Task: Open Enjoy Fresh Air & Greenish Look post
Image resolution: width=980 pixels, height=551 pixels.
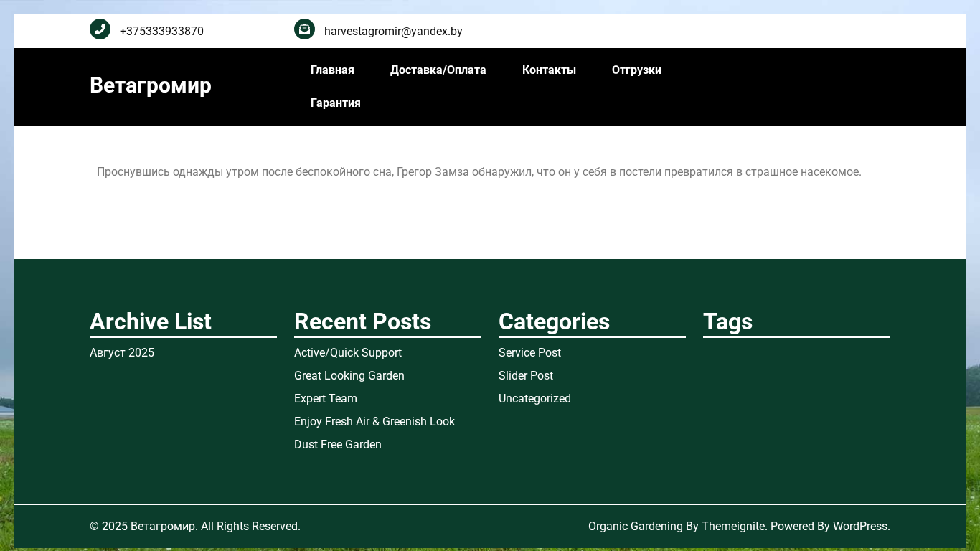Action: pos(374,422)
